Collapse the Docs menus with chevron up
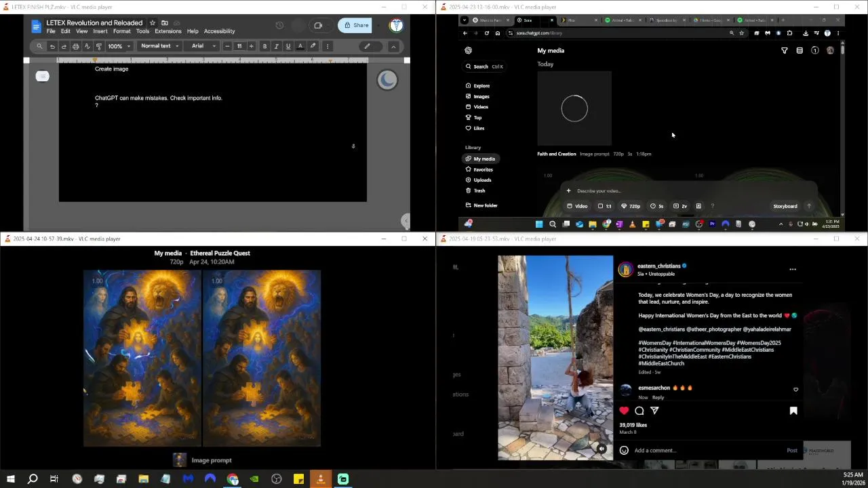The height and width of the screenshot is (488, 868). click(x=393, y=46)
